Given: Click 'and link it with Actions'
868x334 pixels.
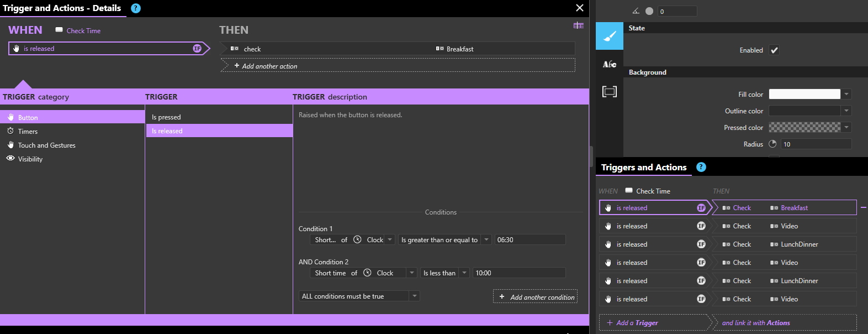Looking at the screenshot, I should 784,322.
